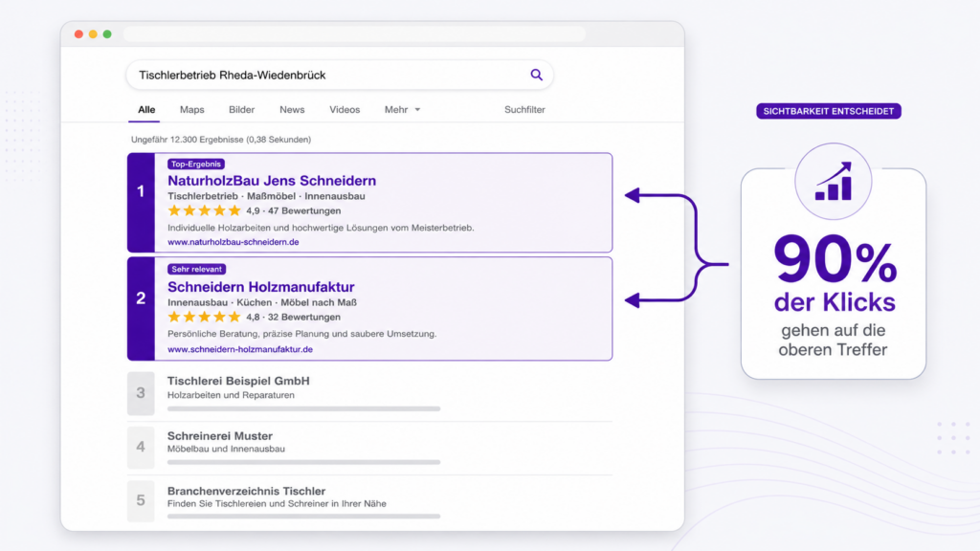Click the browser address bar
Viewport: 980px width, 551px height.
pyautogui.click(x=354, y=33)
